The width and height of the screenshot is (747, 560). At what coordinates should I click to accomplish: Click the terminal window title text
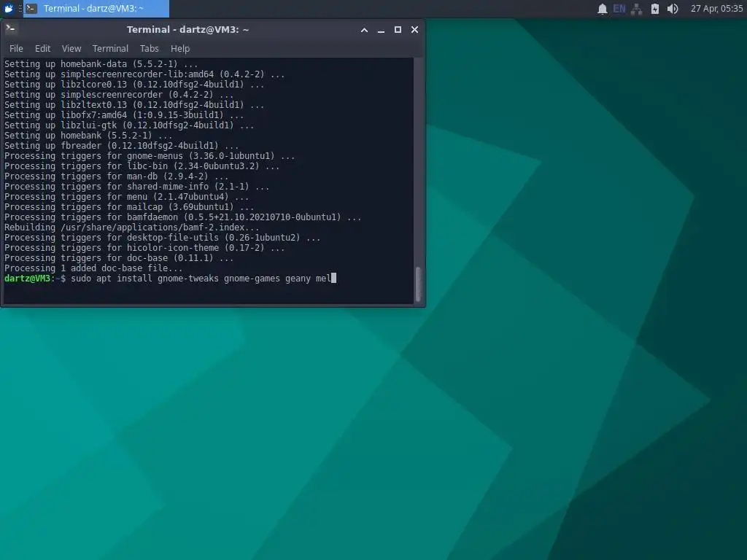click(x=187, y=29)
